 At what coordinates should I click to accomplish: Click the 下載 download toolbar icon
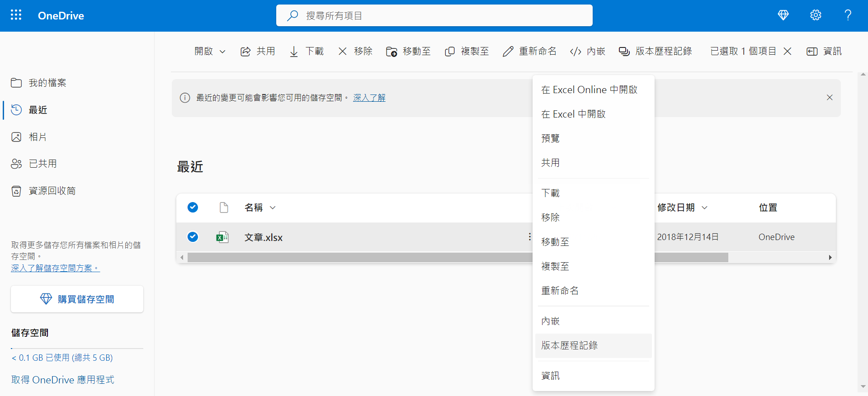coord(294,52)
